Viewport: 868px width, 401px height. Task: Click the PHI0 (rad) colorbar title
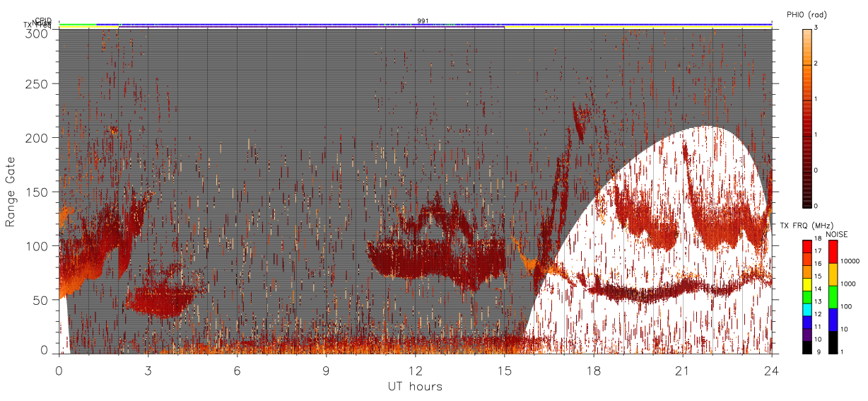tap(807, 15)
